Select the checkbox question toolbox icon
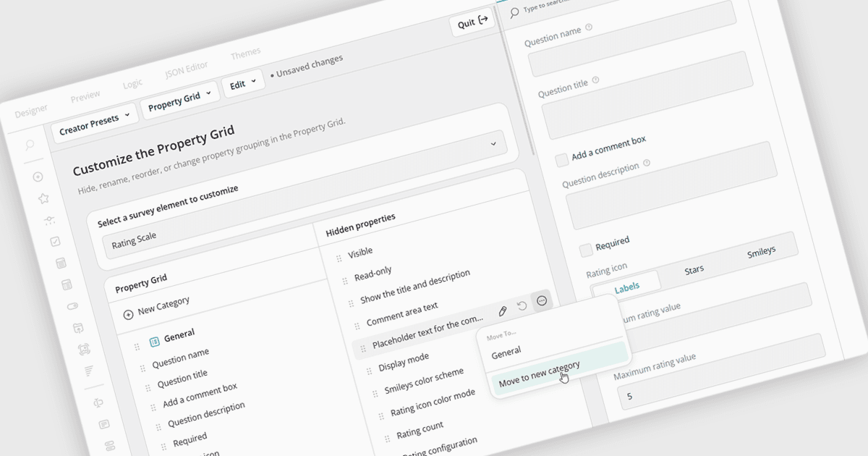This screenshot has height=456, width=868. (x=55, y=242)
